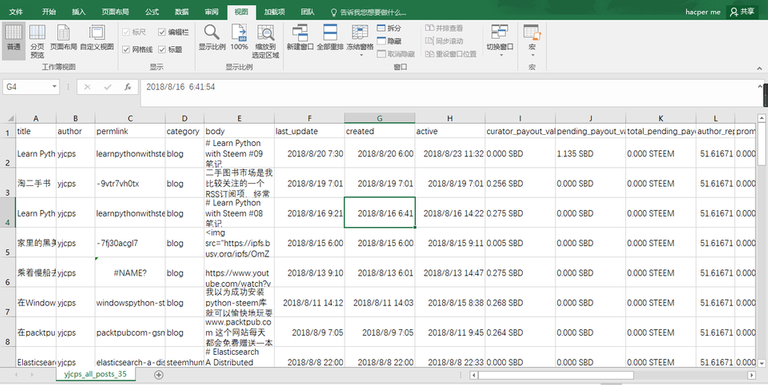Arrange All windows (全部重排)
This screenshot has height=385, width=768.
(330, 38)
